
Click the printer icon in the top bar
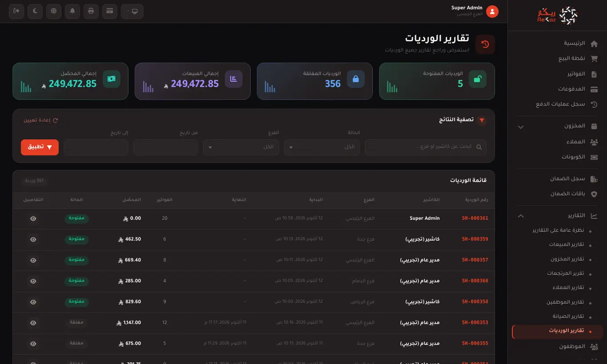coord(91,11)
